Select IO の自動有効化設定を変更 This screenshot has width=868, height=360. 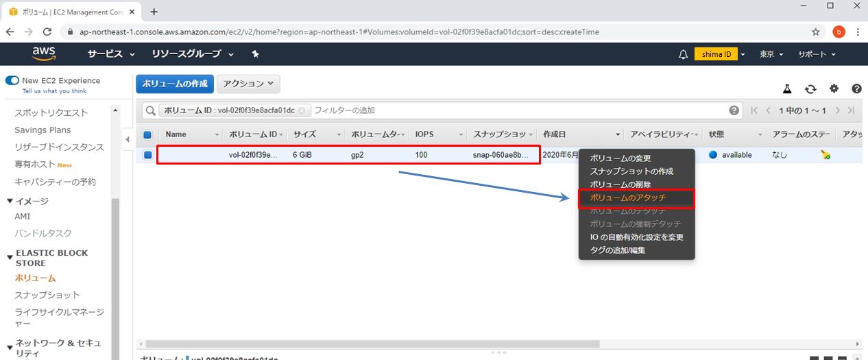tap(637, 237)
